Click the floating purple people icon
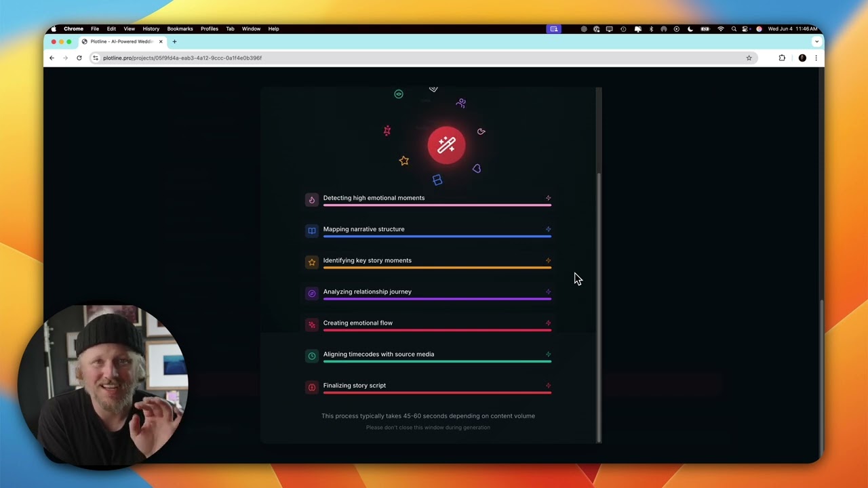The width and height of the screenshot is (868, 488). (x=461, y=103)
